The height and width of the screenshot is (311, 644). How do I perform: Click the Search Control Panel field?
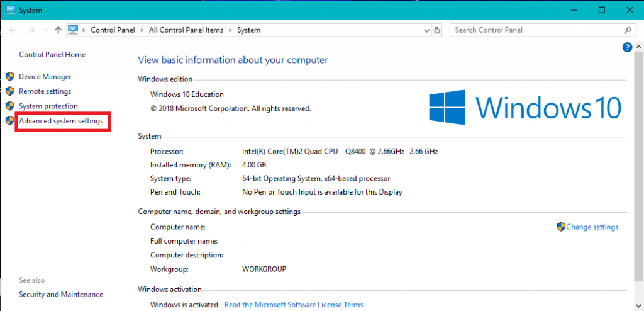(x=543, y=30)
